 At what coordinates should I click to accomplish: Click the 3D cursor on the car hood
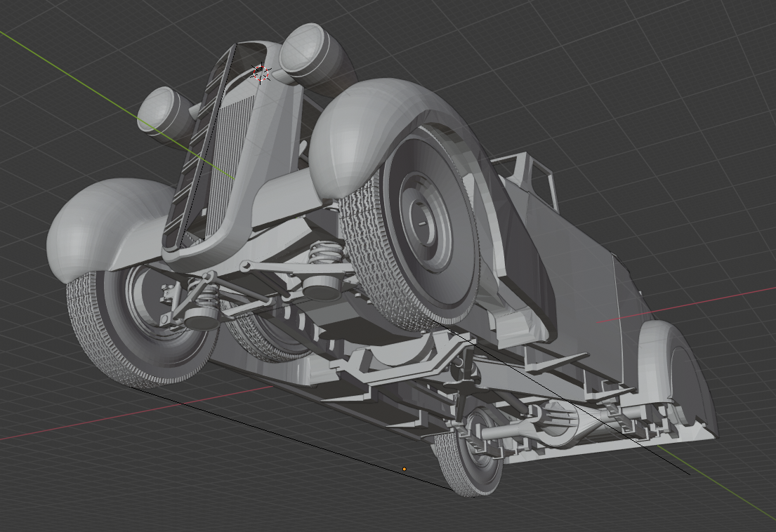[x=261, y=74]
